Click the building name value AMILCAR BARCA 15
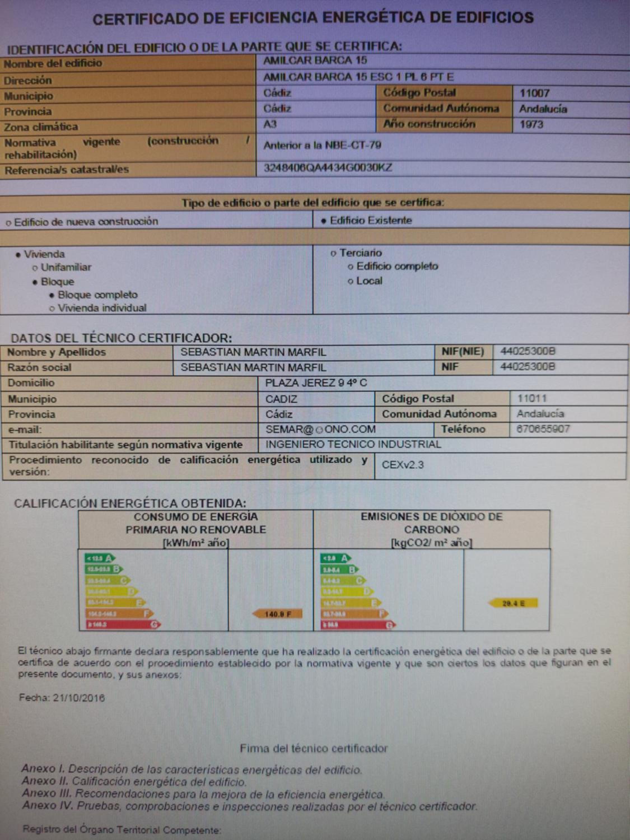 [315, 60]
